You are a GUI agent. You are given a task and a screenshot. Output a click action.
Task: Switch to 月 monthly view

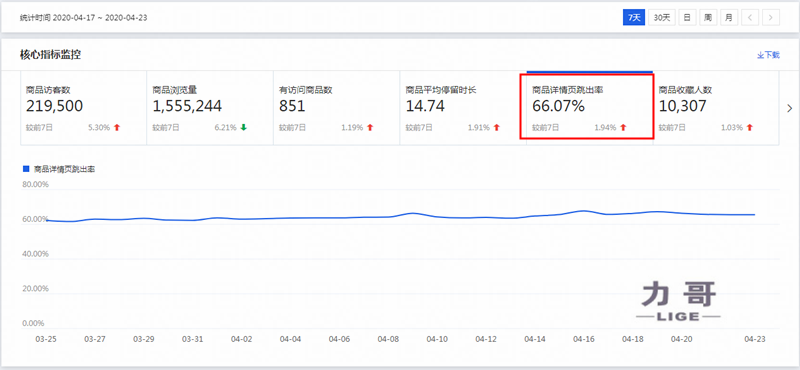coord(729,17)
